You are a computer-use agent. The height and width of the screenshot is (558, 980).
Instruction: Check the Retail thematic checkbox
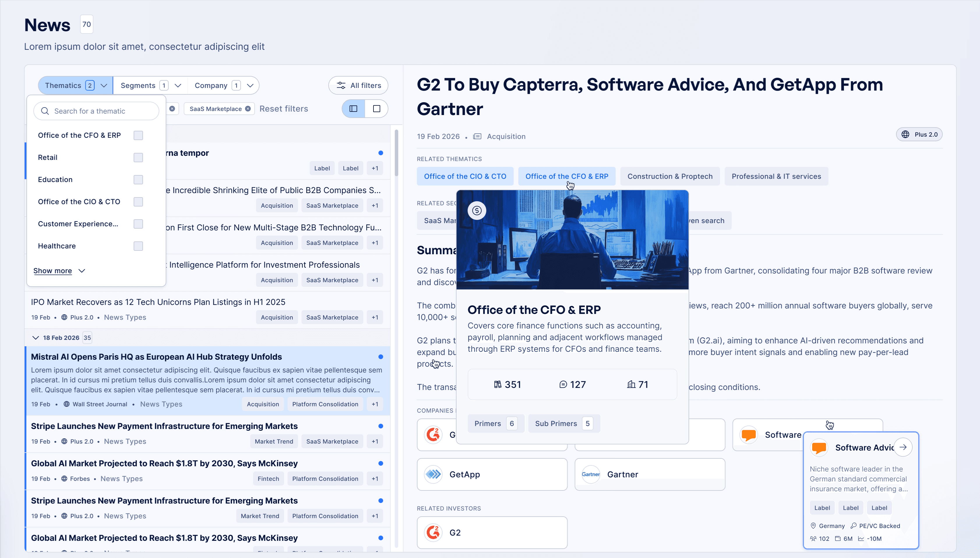138,158
